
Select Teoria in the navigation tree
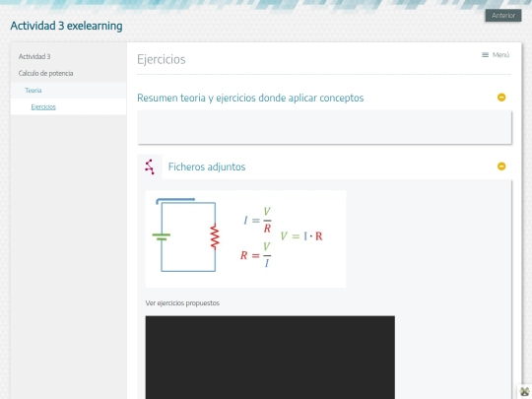pyautogui.click(x=33, y=91)
